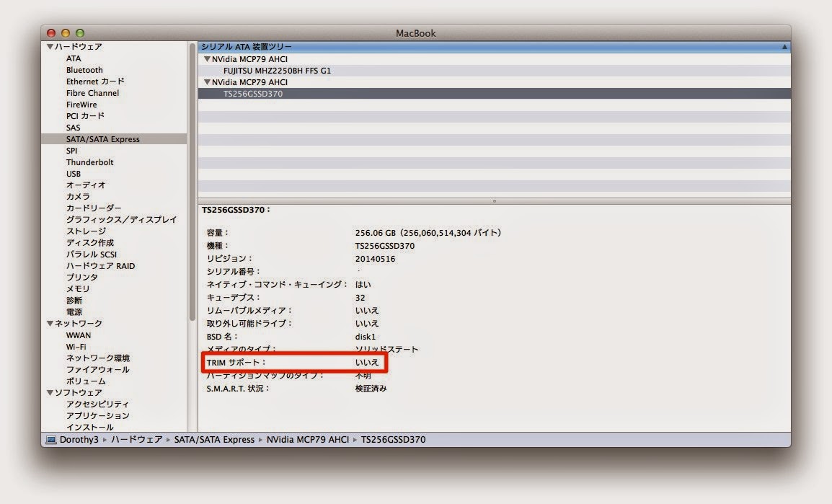This screenshot has height=504, width=832.
Task: Select SATA/SATA Express sidebar item
Action: 114,139
